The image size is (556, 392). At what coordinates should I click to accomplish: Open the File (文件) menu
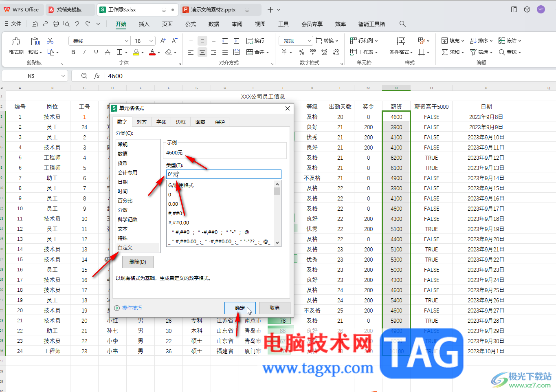click(13, 24)
